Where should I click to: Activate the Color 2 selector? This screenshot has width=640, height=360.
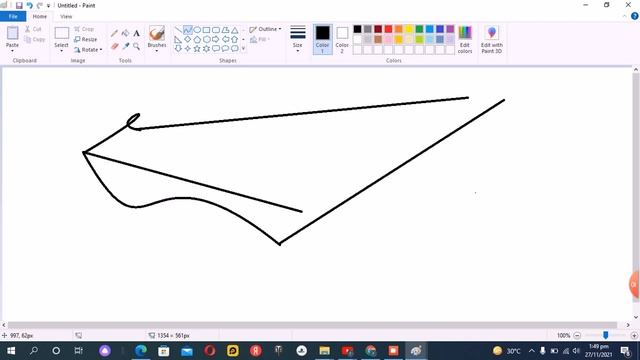342,40
